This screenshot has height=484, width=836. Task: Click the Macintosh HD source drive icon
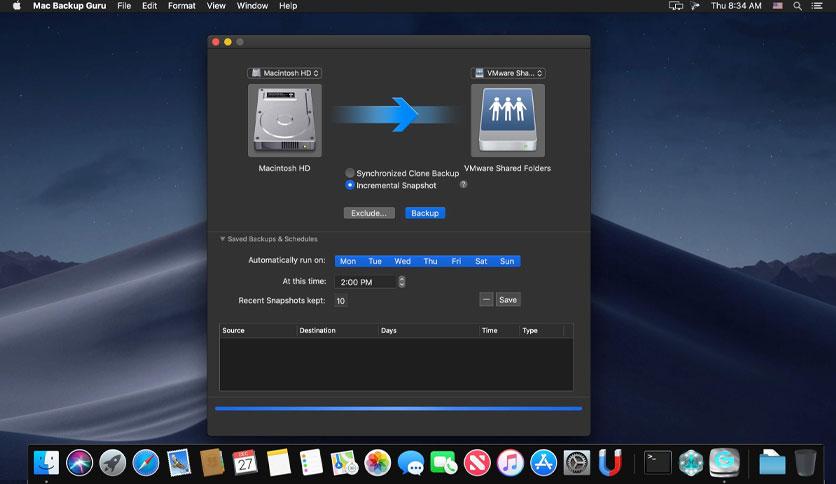pyautogui.click(x=285, y=120)
